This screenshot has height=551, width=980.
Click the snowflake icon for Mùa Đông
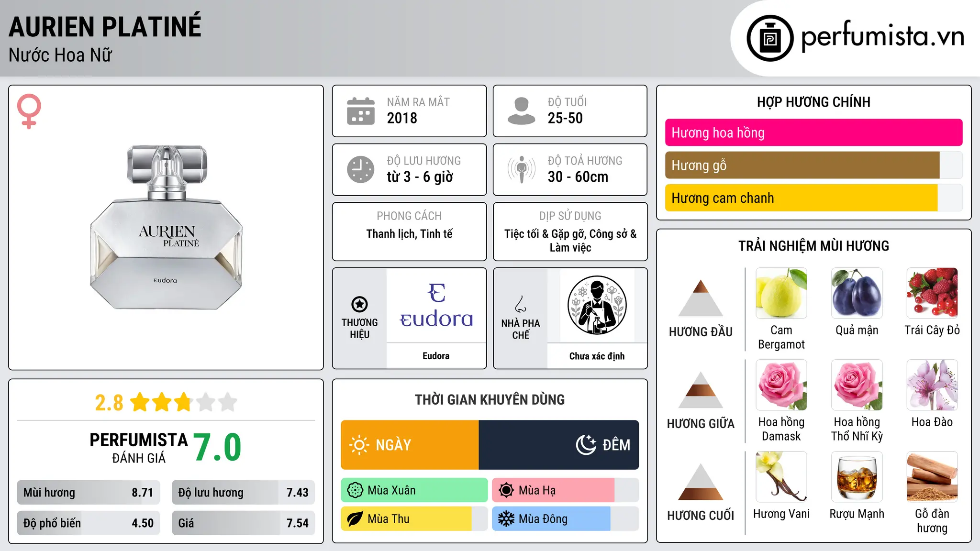pyautogui.click(x=506, y=519)
